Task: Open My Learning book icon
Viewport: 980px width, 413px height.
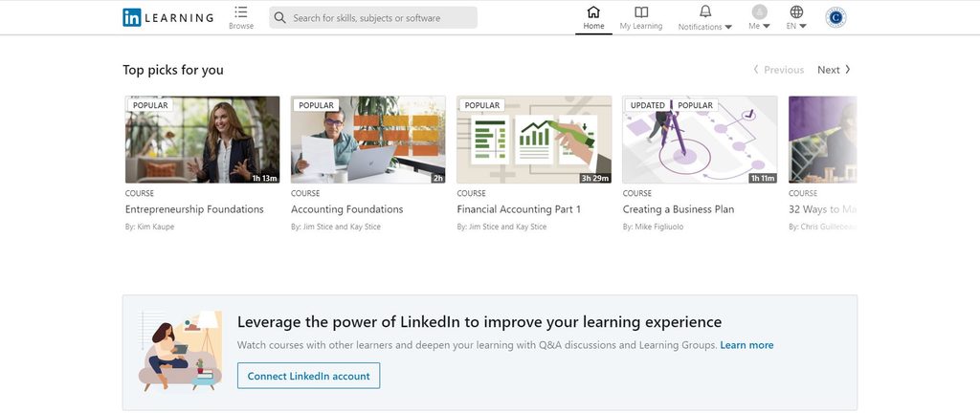Action: point(641,12)
